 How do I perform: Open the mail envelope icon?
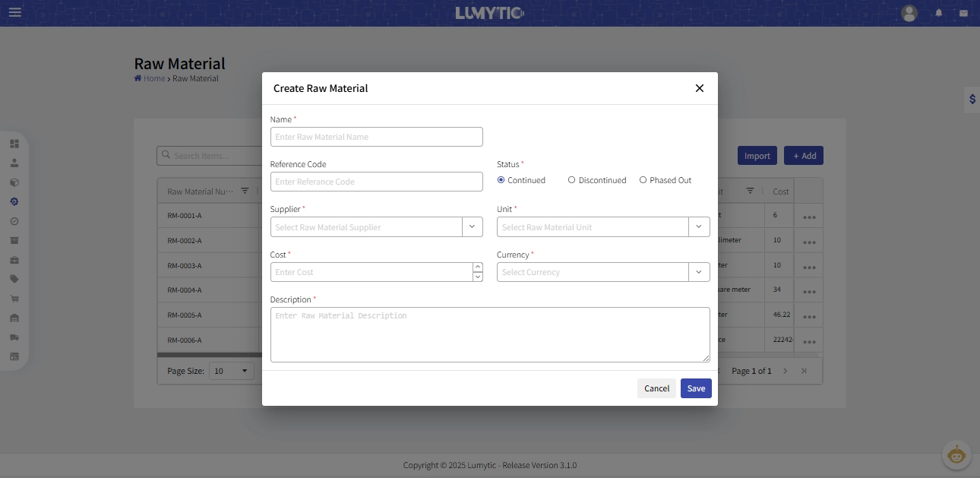pyautogui.click(x=963, y=13)
